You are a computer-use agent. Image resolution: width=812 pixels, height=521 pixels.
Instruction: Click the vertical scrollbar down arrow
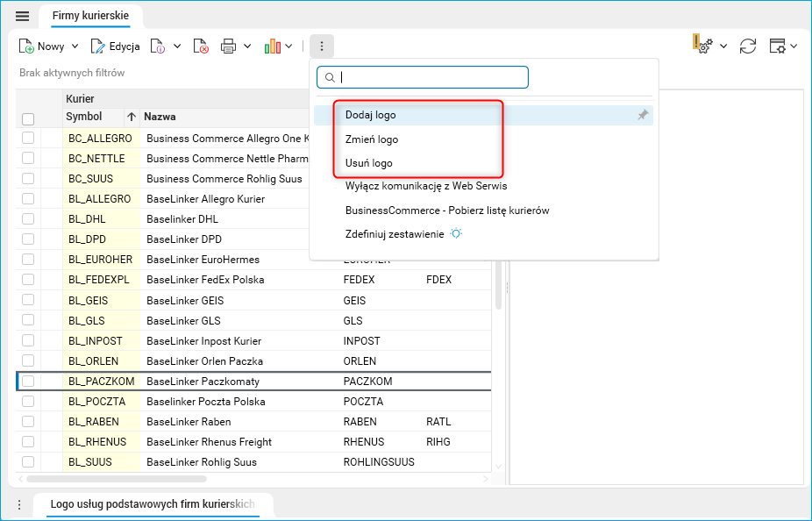(498, 467)
